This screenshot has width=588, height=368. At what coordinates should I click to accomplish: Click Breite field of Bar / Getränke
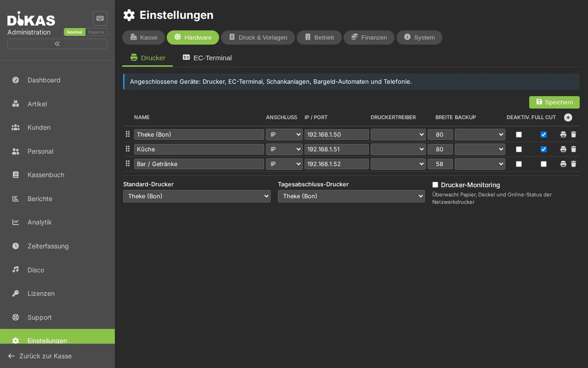(x=440, y=164)
